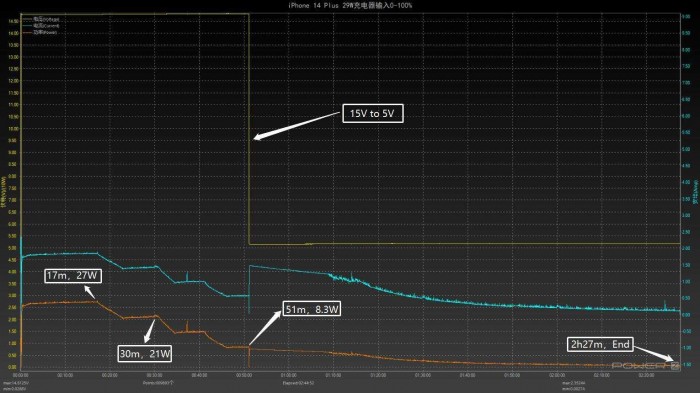
Task: Click the Elapsed time readout below chart
Action: point(298,383)
